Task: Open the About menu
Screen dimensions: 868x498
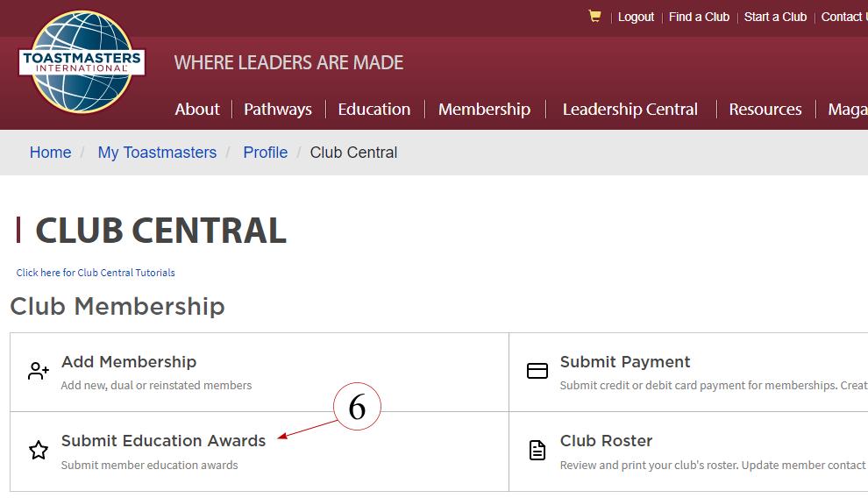Action: point(197,109)
